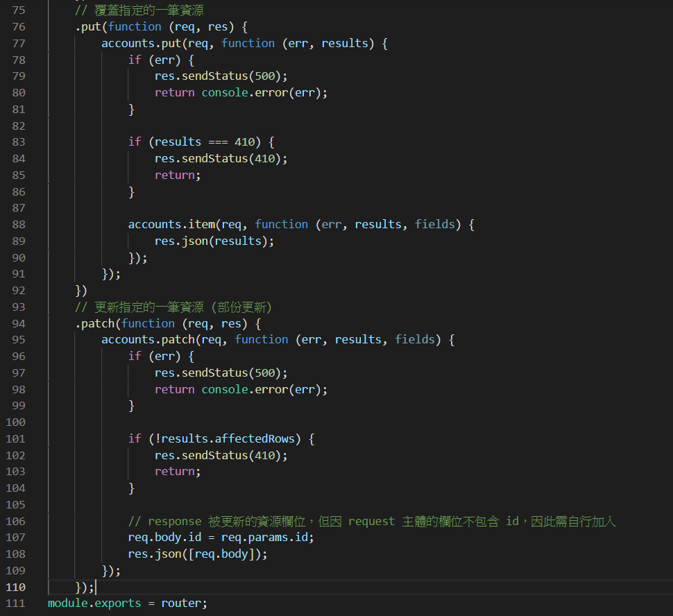Click line number 111 in the gutter
The width and height of the screenshot is (673, 616).
coord(15,603)
